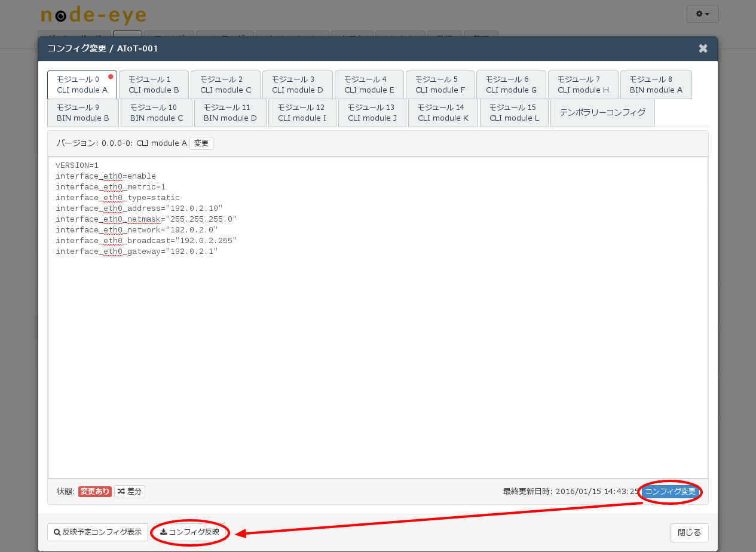Select モジュール 14 CLI module K tab
Screen dimensions: 756x552
tap(443, 113)
